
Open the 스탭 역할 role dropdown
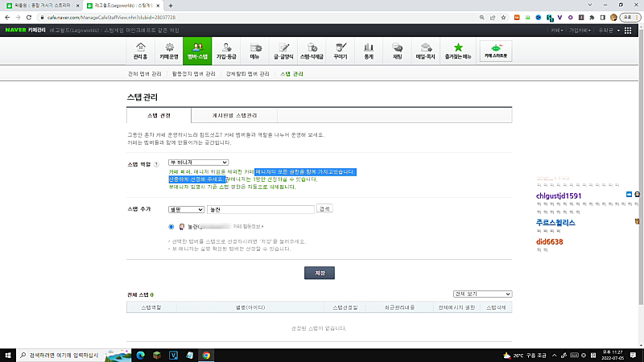coord(198,162)
